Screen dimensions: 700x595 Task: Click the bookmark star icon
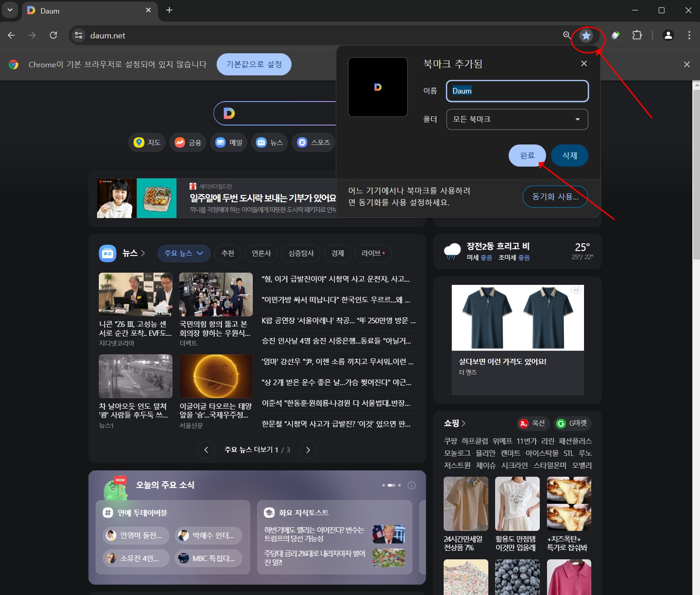[x=586, y=35]
